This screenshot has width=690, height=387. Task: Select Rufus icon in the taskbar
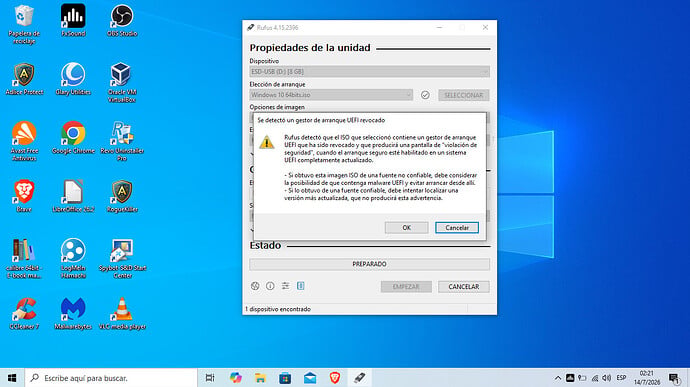[x=360, y=378]
